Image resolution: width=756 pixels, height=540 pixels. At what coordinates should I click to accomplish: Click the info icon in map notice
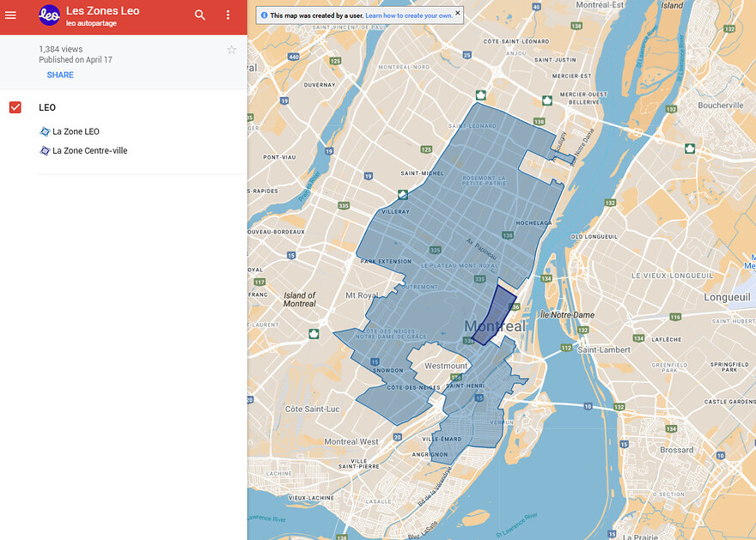pyautogui.click(x=265, y=15)
